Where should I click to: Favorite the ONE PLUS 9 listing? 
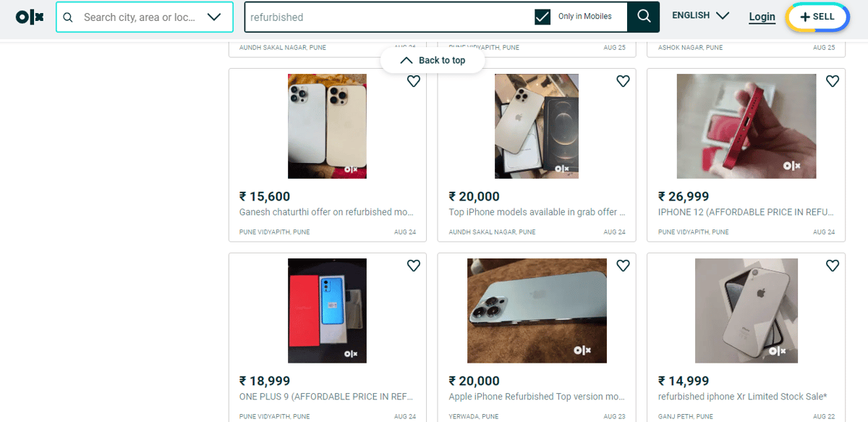point(413,266)
